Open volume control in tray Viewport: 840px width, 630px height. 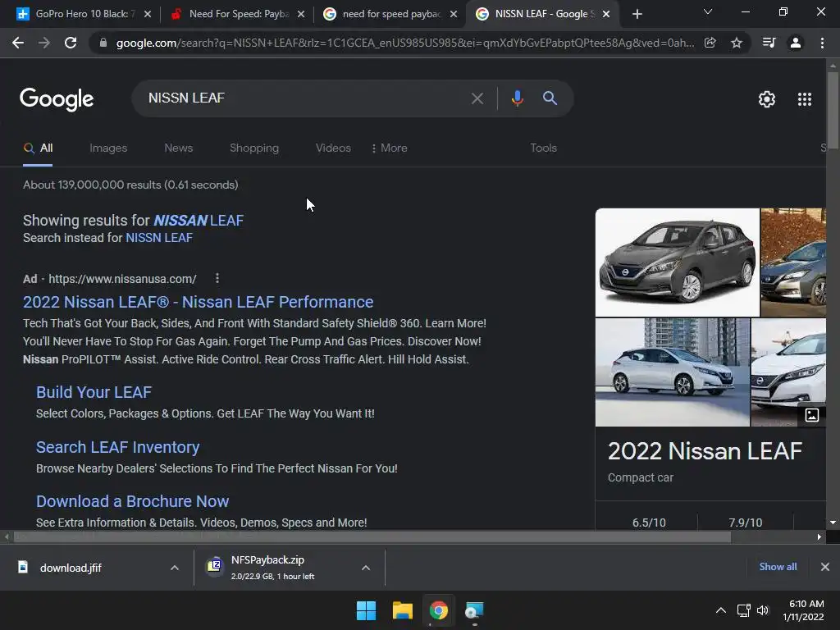point(763,610)
